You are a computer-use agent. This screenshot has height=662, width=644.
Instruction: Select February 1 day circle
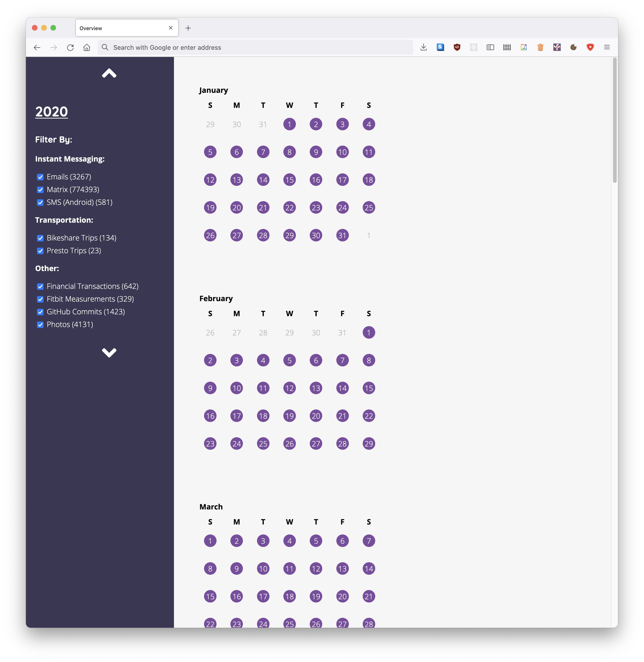point(369,332)
